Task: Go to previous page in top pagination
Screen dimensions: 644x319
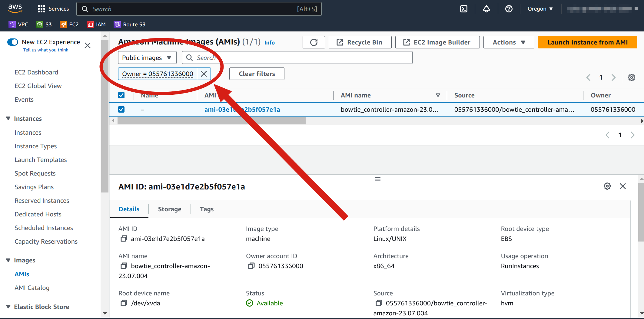Action: pyautogui.click(x=589, y=77)
